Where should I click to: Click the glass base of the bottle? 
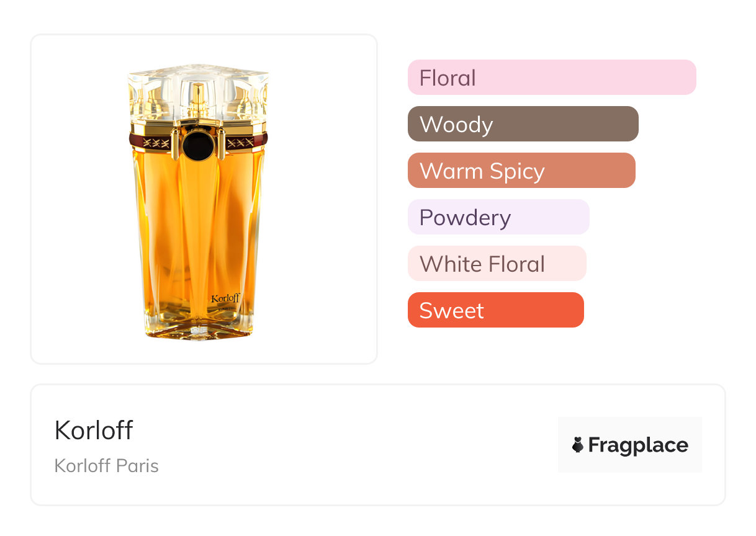(199, 332)
